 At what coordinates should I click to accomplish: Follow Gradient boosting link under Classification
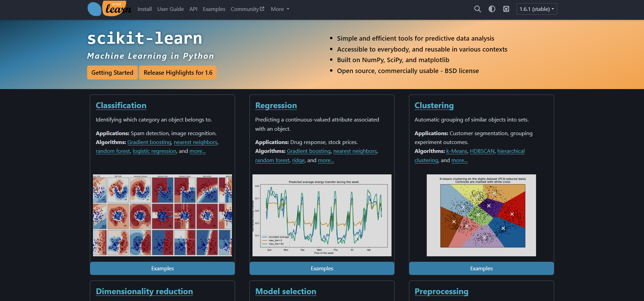point(149,142)
